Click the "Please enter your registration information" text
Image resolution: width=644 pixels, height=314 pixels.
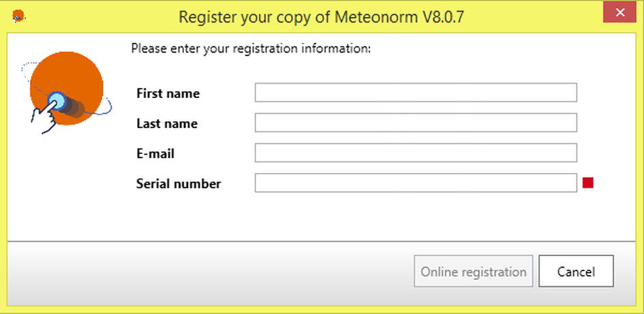(x=250, y=48)
